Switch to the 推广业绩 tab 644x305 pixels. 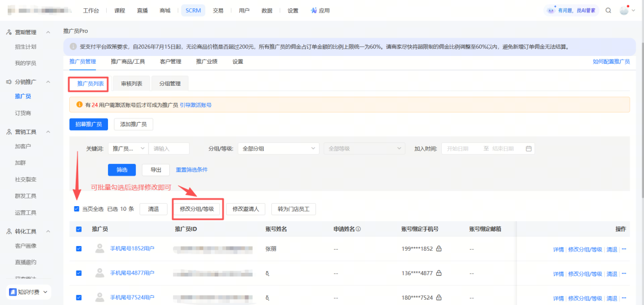[x=206, y=61]
